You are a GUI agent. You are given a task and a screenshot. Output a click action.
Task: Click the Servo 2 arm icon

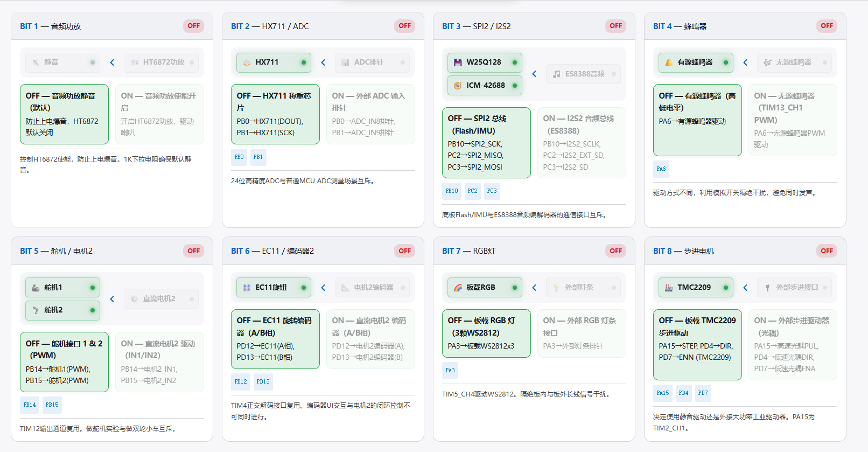(x=36, y=310)
